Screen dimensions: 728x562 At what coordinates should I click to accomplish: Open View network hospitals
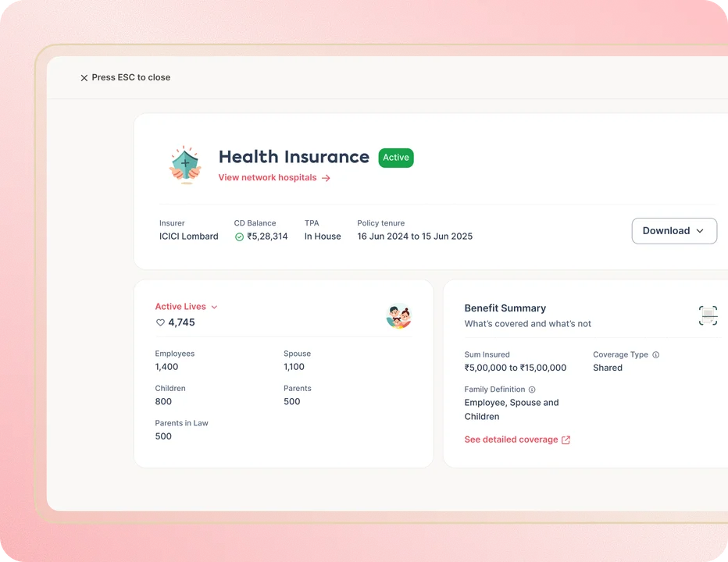tap(269, 177)
